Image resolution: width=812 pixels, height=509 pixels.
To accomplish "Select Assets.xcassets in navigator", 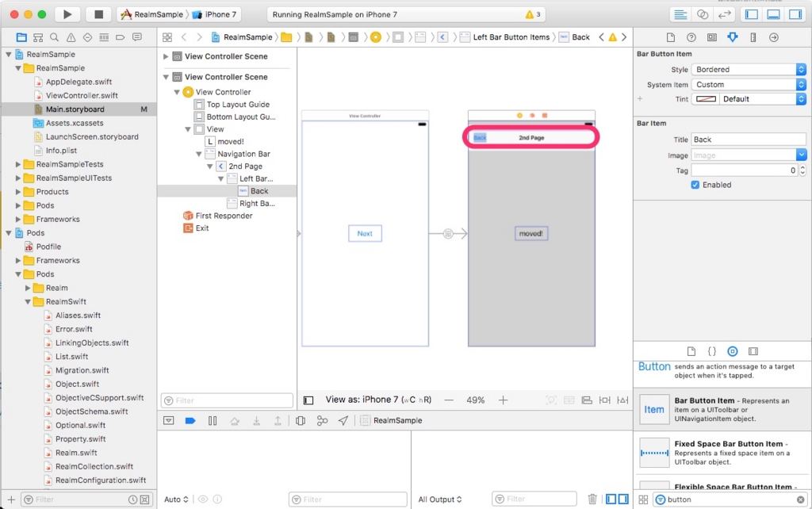I will point(75,123).
